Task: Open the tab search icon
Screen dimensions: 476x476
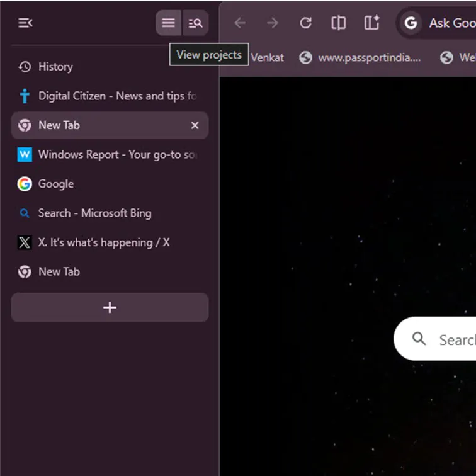Action: tap(196, 23)
